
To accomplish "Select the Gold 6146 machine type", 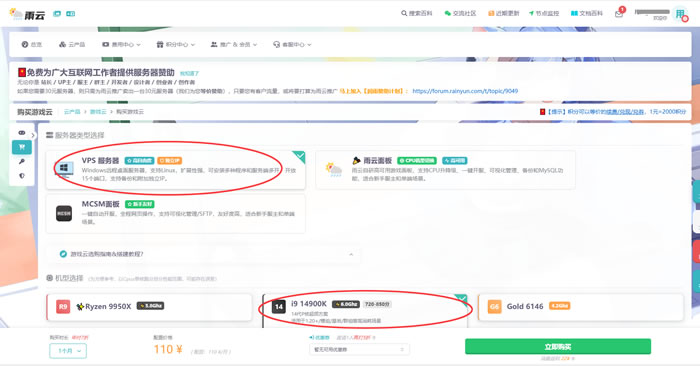I will 580,307.
